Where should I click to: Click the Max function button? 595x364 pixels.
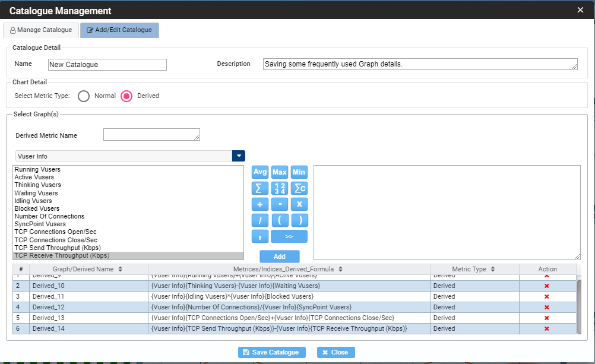click(x=280, y=172)
